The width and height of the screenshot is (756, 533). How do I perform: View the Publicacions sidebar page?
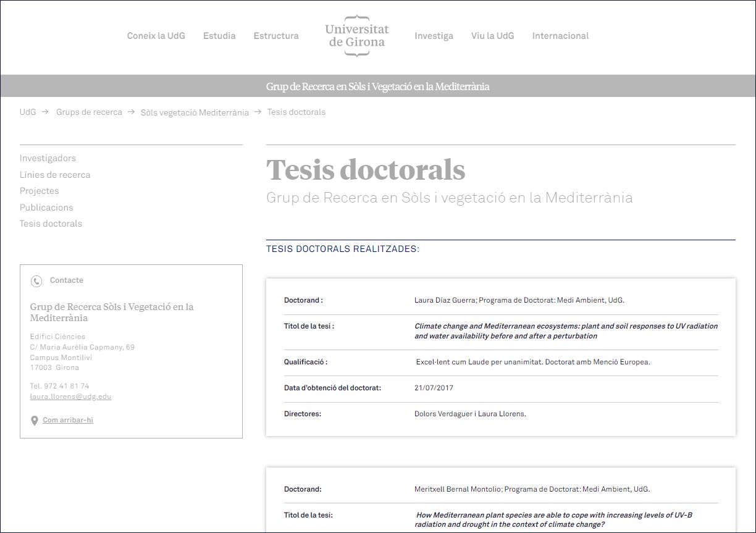coord(46,208)
